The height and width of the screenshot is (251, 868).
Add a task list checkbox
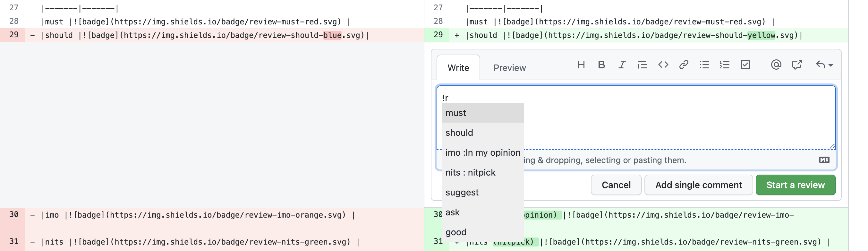point(745,65)
